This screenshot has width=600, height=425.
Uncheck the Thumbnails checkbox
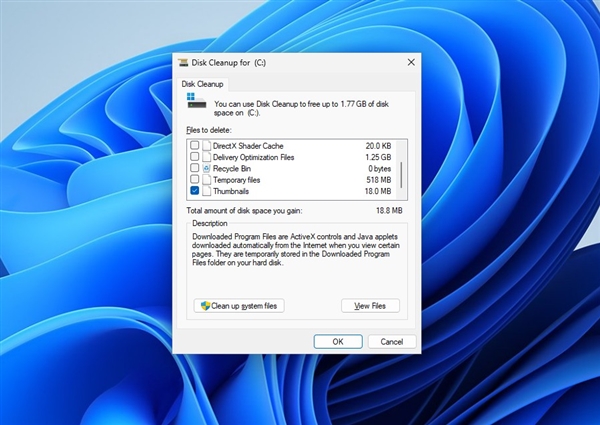(x=194, y=191)
